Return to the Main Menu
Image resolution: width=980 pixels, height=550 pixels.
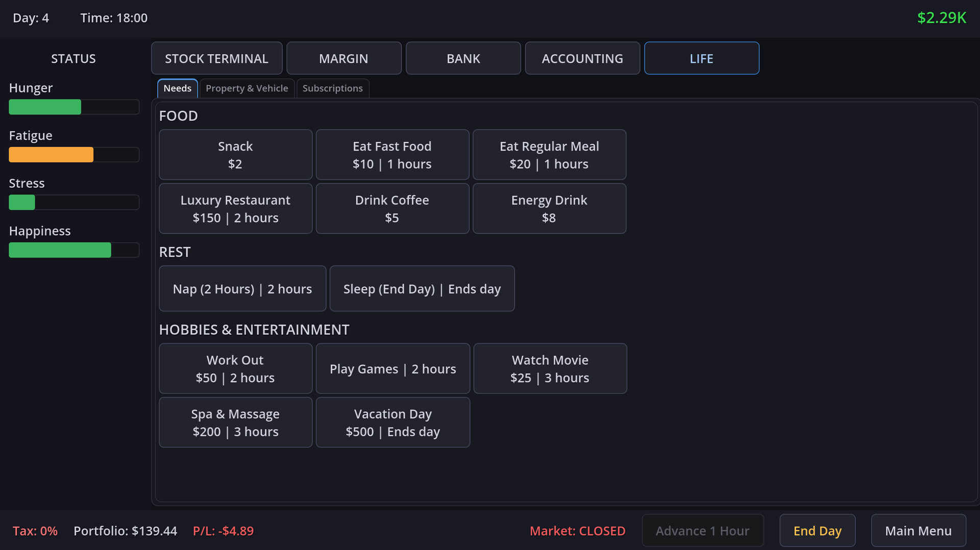click(918, 531)
